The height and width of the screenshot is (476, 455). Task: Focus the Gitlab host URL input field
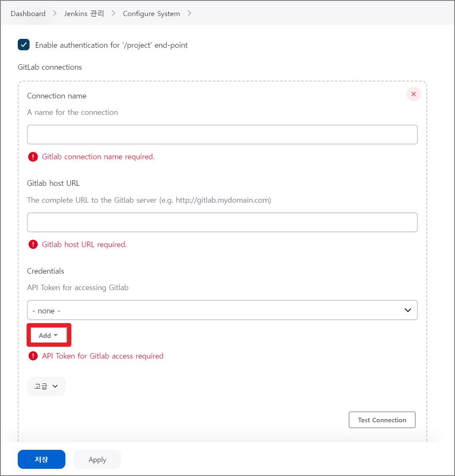222,223
